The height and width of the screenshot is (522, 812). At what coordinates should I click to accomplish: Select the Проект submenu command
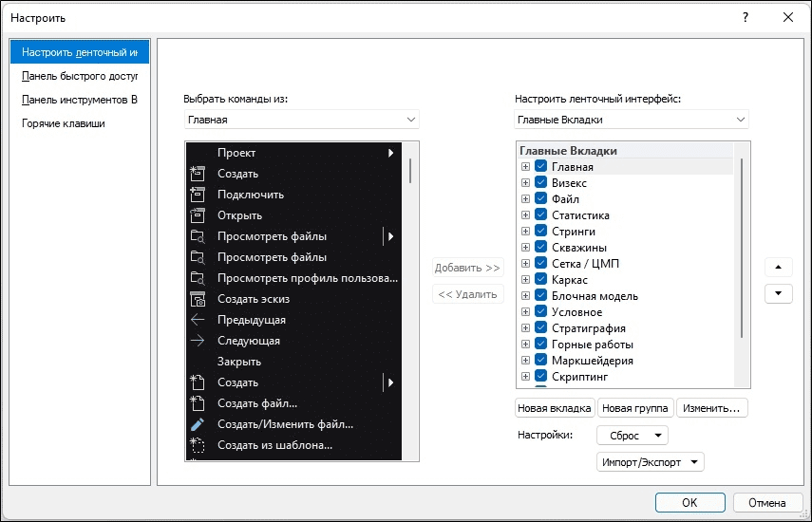click(x=293, y=153)
